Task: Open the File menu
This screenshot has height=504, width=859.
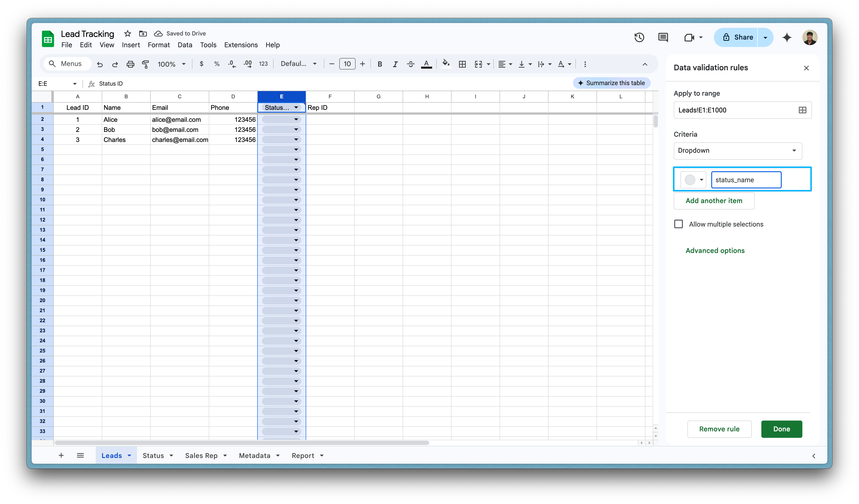Action: (x=66, y=45)
